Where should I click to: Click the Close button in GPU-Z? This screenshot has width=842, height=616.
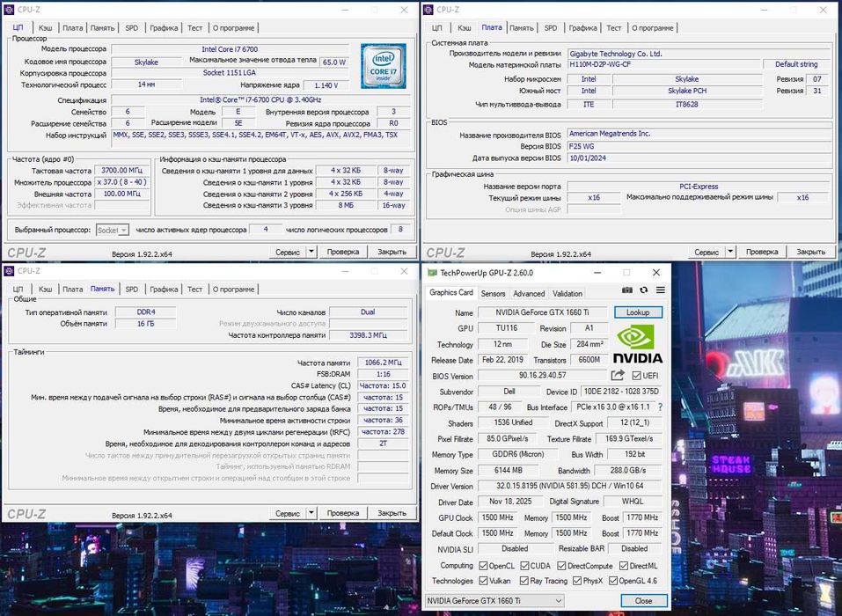[x=643, y=600]
